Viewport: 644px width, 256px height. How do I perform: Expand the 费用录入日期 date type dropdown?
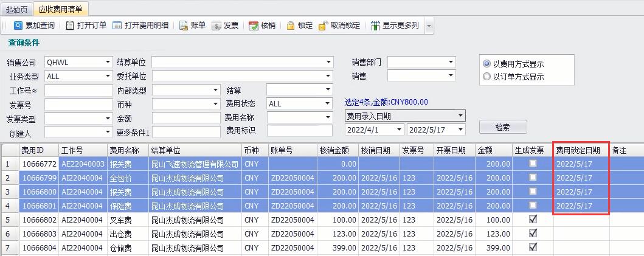click(x=460, y=116)
